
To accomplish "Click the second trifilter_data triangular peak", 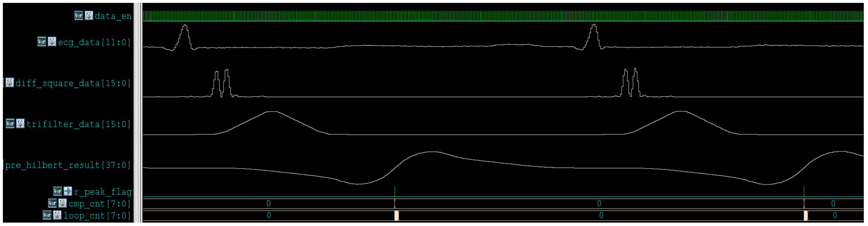I will [x=681, y=123].
